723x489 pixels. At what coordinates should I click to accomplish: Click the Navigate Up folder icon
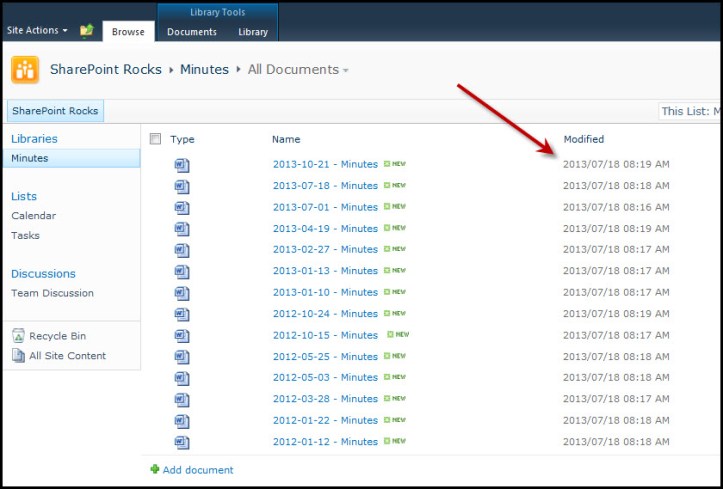pyautogui.click(x=87, y=30)
